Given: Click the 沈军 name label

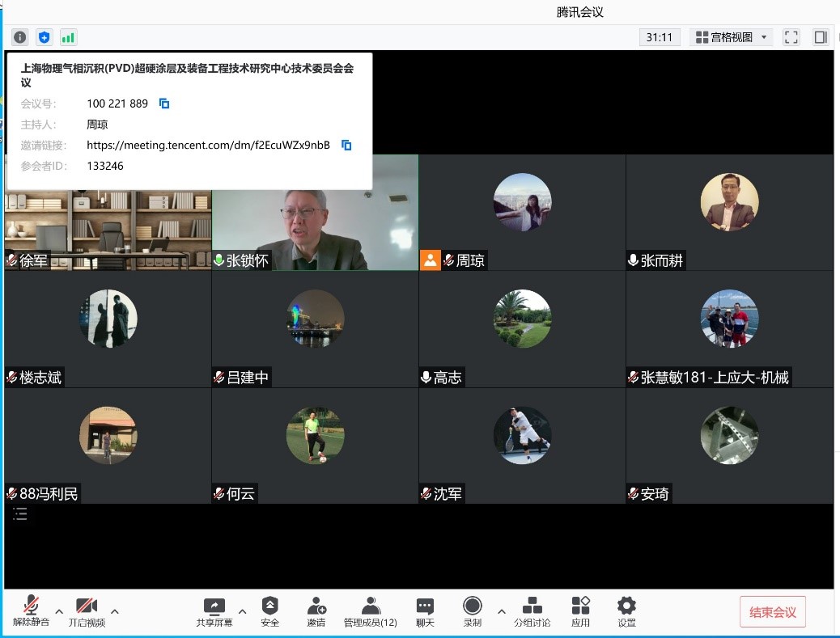Looking at the screenshot, I should pos(448,493).
